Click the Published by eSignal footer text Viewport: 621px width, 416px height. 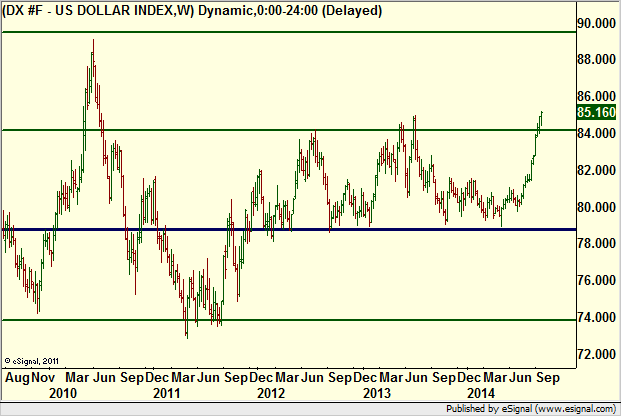point(531,408)
